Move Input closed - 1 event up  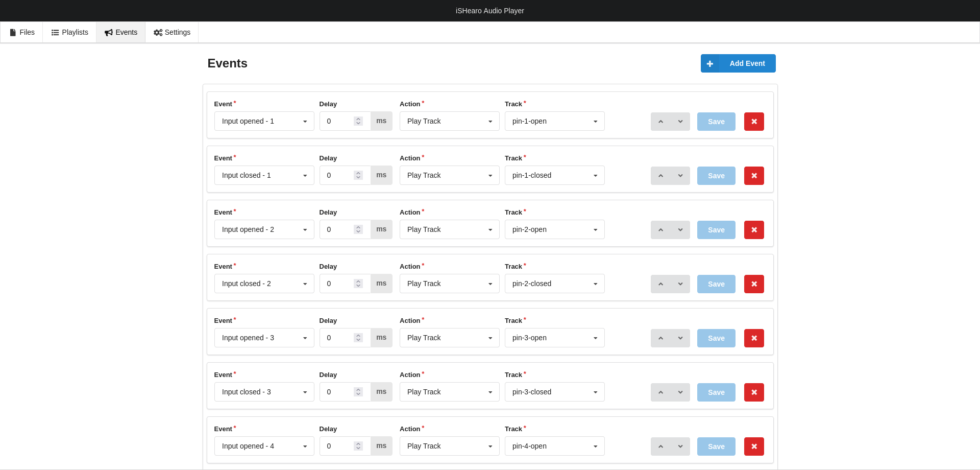pos(660,176)
